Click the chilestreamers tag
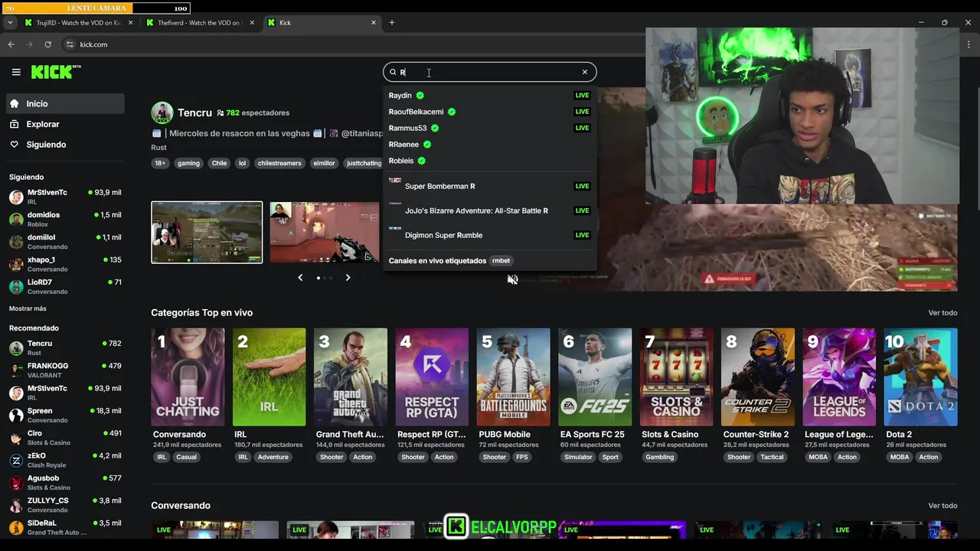980x551 pixels. click(x=279, y=163)
